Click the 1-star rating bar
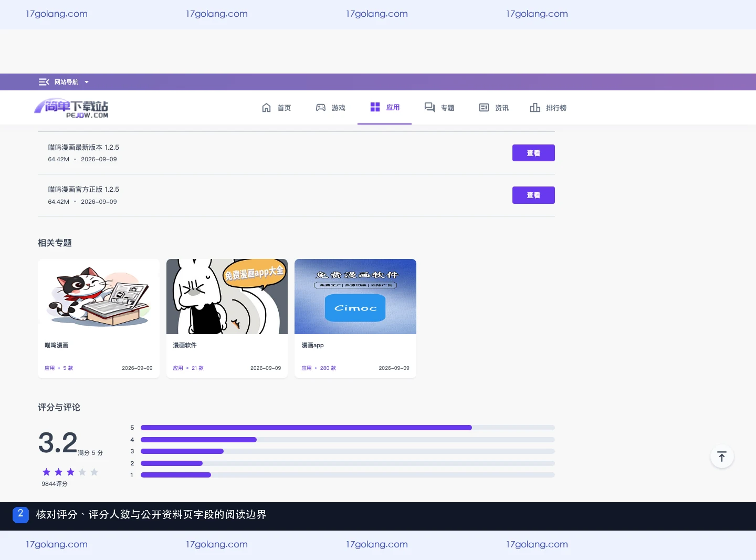Screen dimensions: 756x560 (x=348, y=475)
